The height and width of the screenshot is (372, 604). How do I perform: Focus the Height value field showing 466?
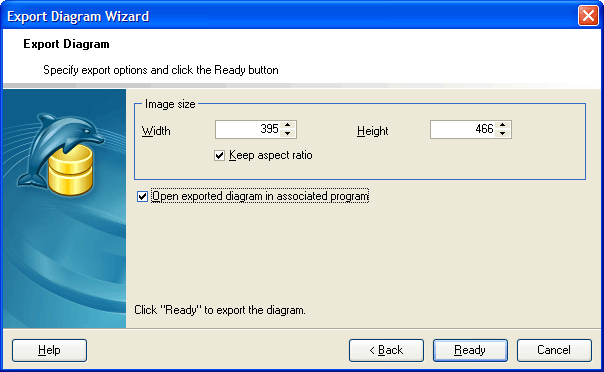point(463,129)
